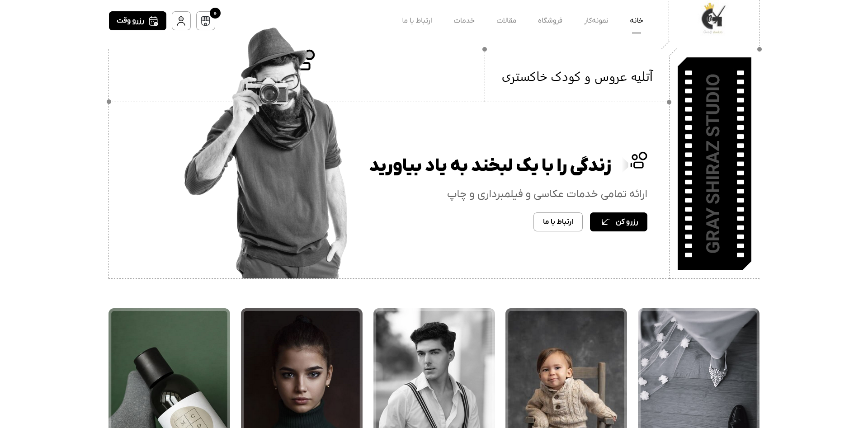Screen dimensions: 868x428
Task: Click the calendar icon in رزرو وقت button
Action: (153, 21)
